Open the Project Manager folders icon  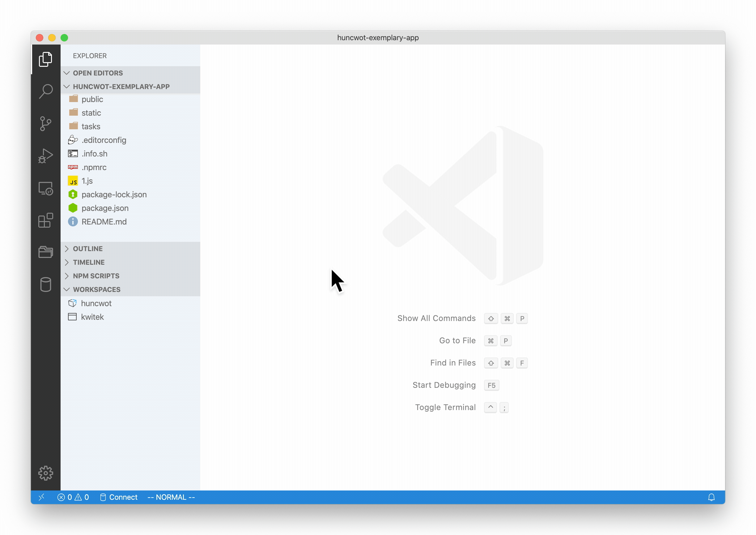pos(45,252)
